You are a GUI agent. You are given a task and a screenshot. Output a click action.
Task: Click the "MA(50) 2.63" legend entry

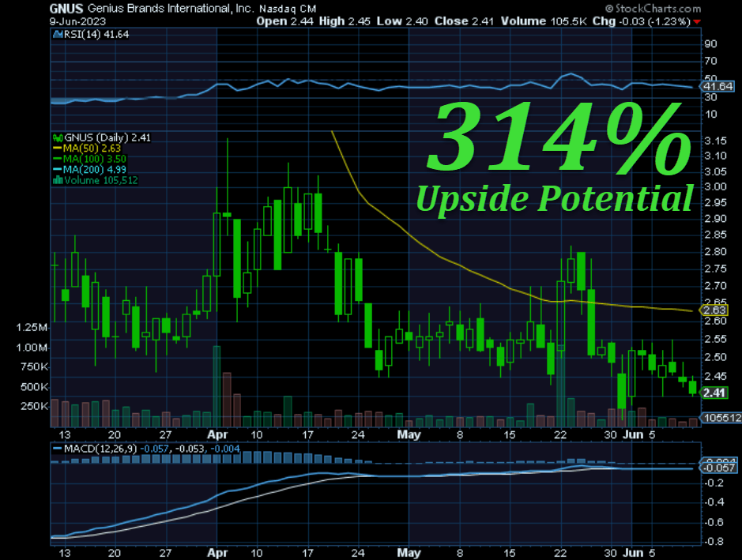(92, 148)
